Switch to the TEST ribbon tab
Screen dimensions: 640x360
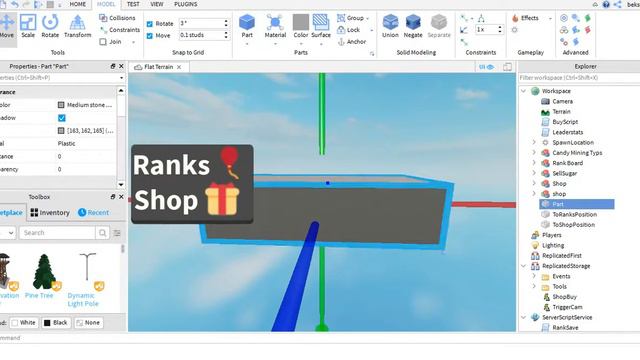[x=133, y=4]
